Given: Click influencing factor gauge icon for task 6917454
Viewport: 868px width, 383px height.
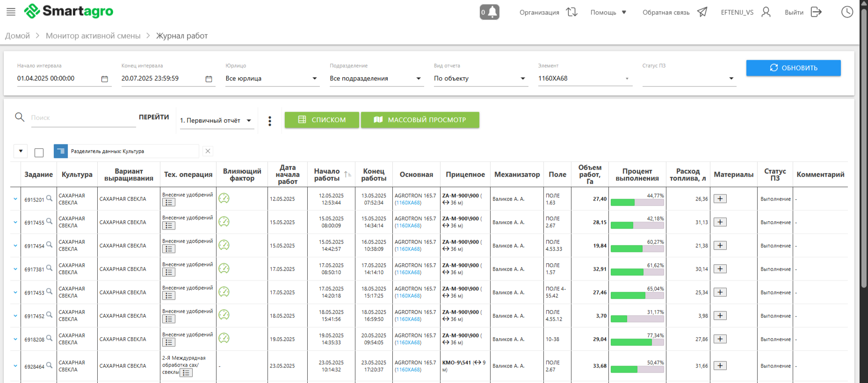Looking at the screenshot, I should coord(224,245).
